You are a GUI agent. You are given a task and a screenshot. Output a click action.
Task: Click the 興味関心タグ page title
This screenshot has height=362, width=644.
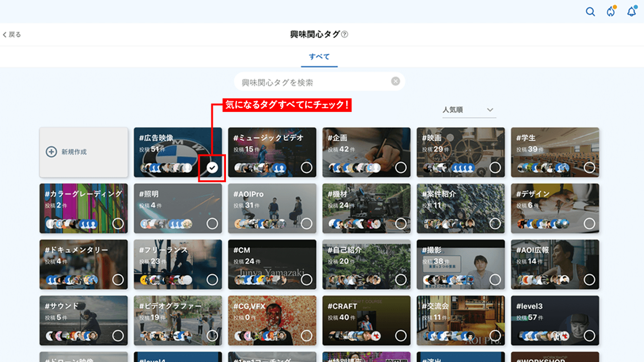[x=315, y=34]
